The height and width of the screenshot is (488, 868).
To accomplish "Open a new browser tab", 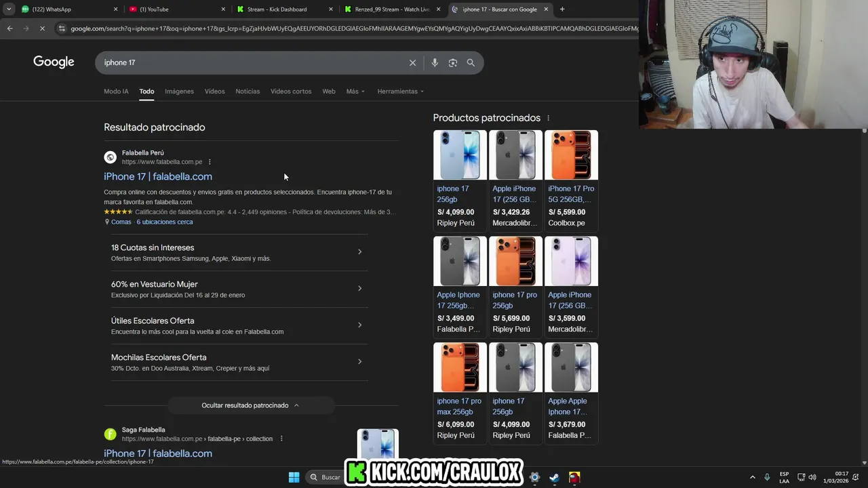I will point(562,9).
